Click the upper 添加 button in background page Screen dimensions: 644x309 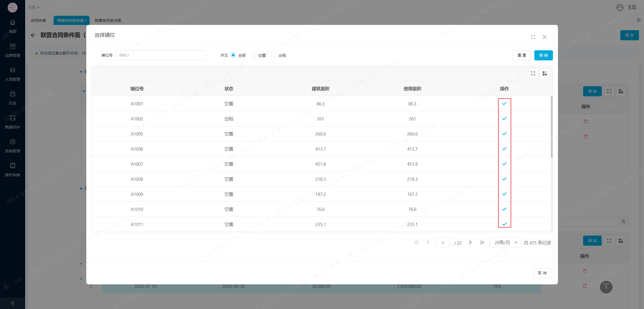coord(592,91)
